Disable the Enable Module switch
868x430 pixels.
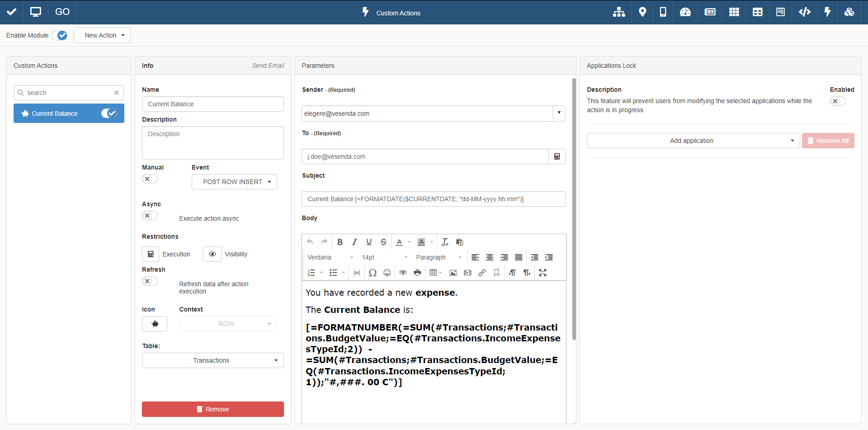(60, 35)
